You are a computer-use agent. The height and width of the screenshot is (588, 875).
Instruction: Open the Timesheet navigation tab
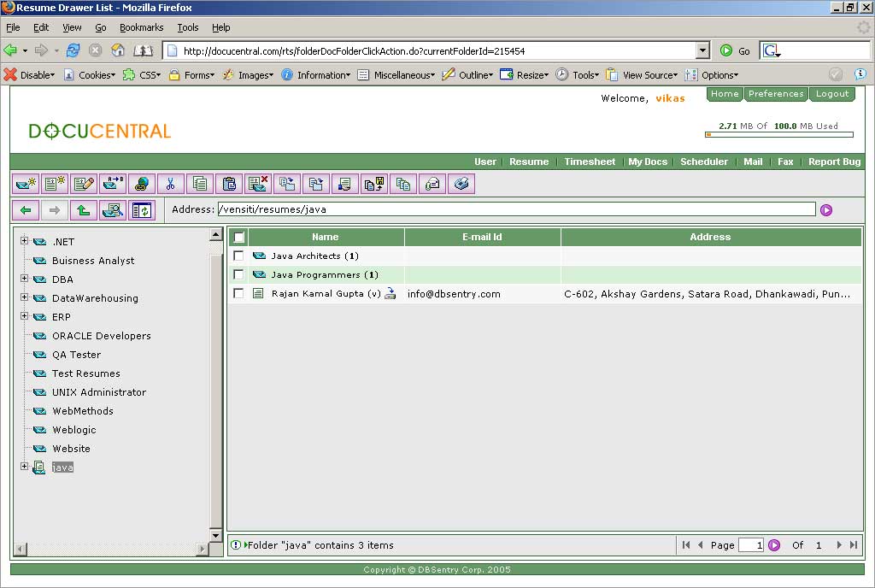pos(590,162)
